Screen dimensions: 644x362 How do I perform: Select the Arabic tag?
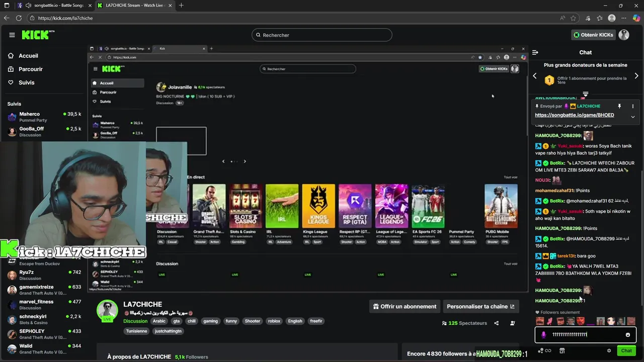(x=159, y=321)
